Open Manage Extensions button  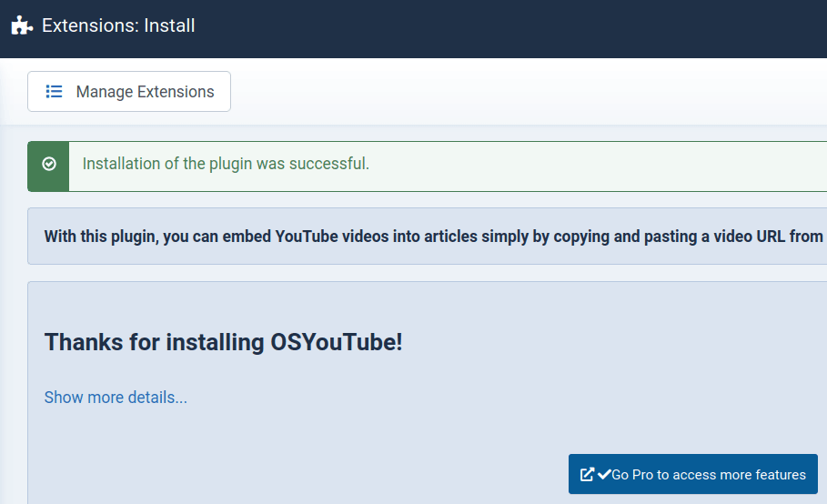pos(129,91)
